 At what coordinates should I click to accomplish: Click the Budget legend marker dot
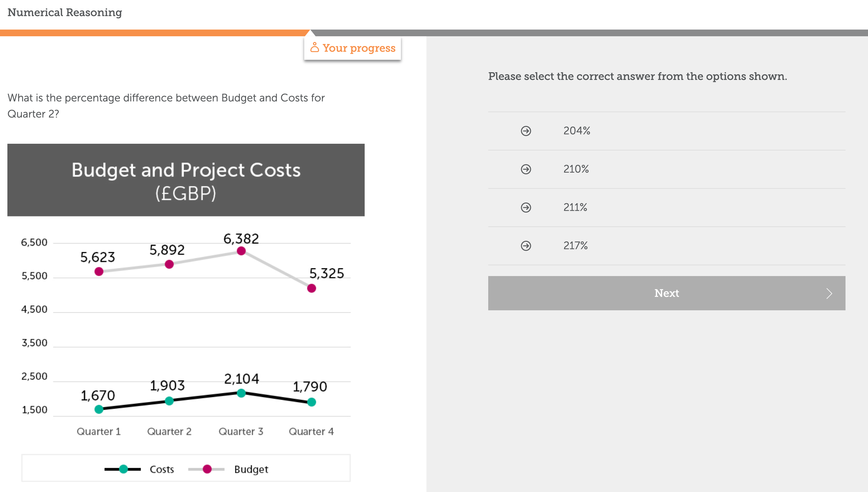[207, 469]
